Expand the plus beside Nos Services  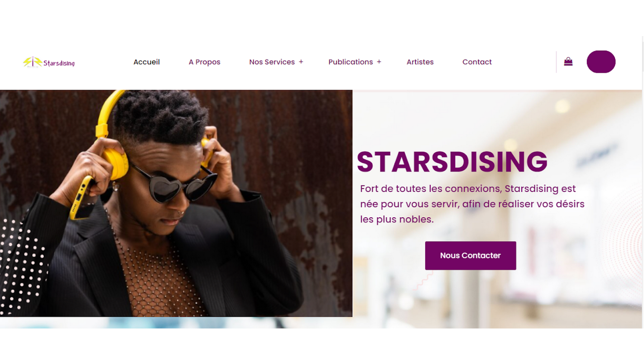point(301,62)
